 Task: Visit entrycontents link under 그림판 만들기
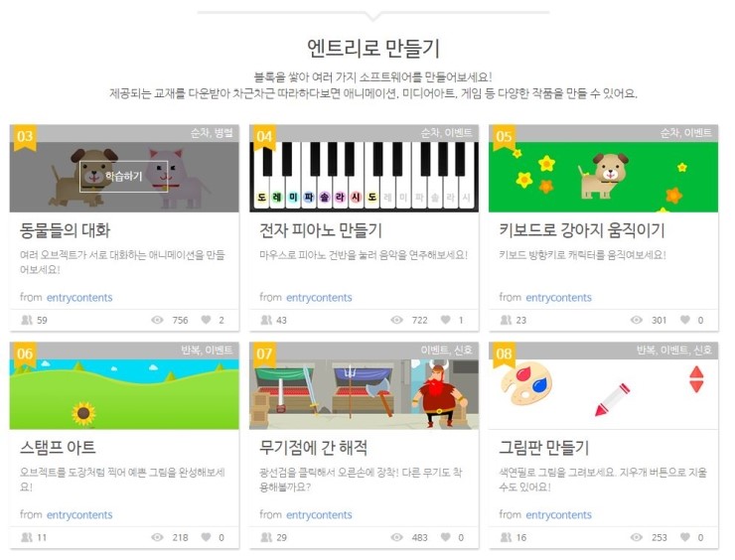[x=559, y=515]
